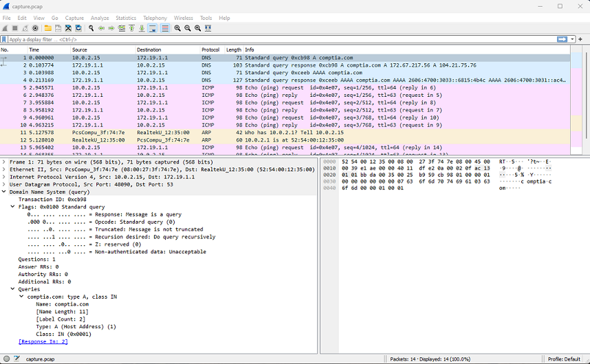The image size is (590, 364).
Task: Collapse the Domain Name System (query) section
Action: (3, 192)
